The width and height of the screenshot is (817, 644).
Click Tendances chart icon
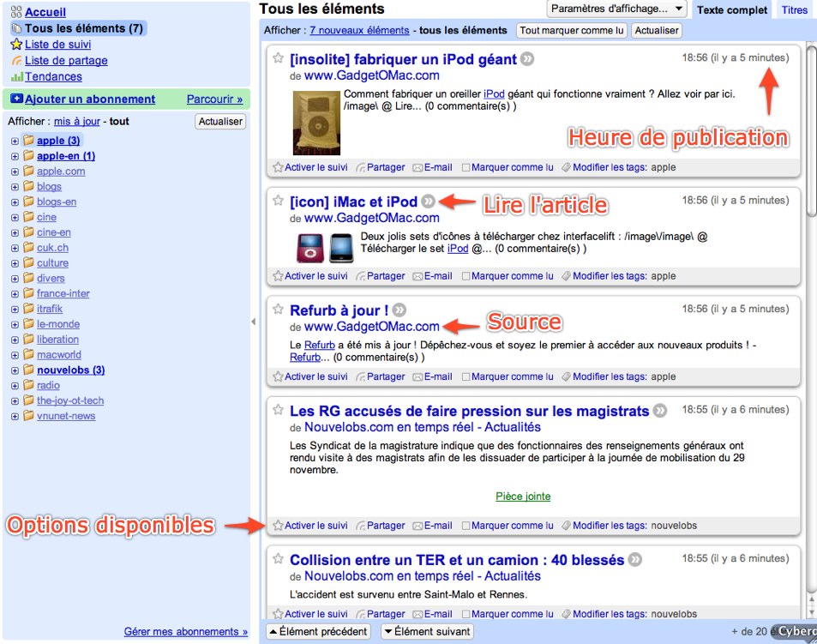pos(17,76)
